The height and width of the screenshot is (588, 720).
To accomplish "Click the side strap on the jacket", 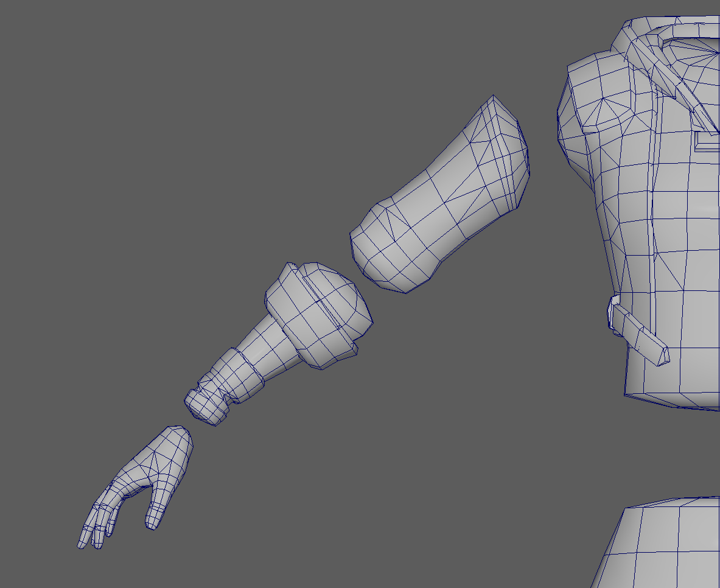I will click(x=639, y=335).
